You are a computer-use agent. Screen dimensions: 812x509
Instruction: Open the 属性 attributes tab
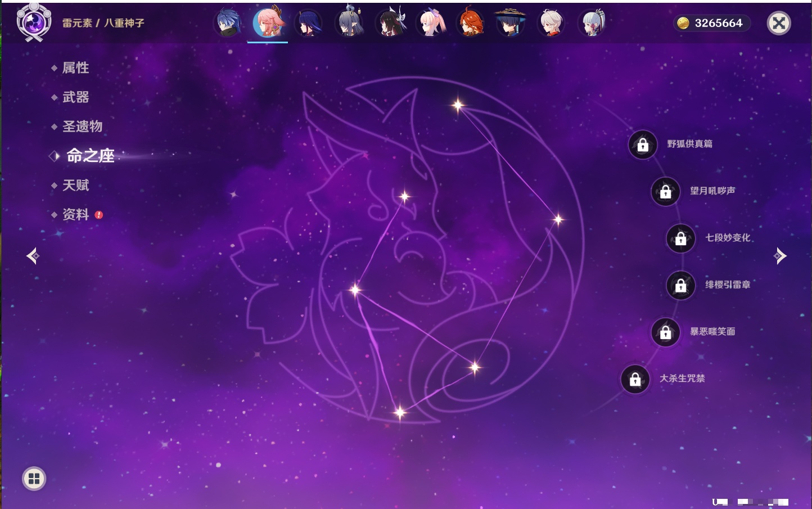(75, 68)
